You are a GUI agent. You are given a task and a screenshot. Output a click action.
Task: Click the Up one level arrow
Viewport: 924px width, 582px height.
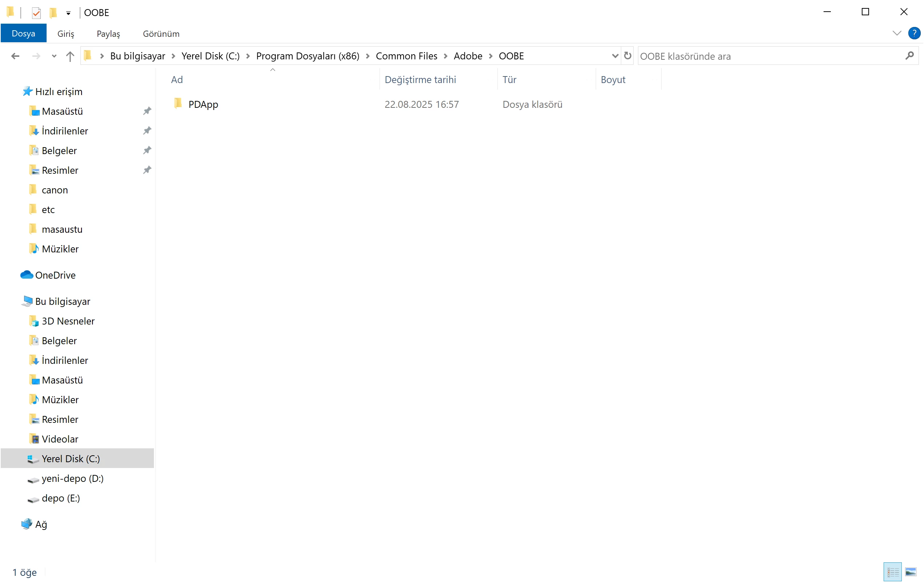(x=70, y=56)
